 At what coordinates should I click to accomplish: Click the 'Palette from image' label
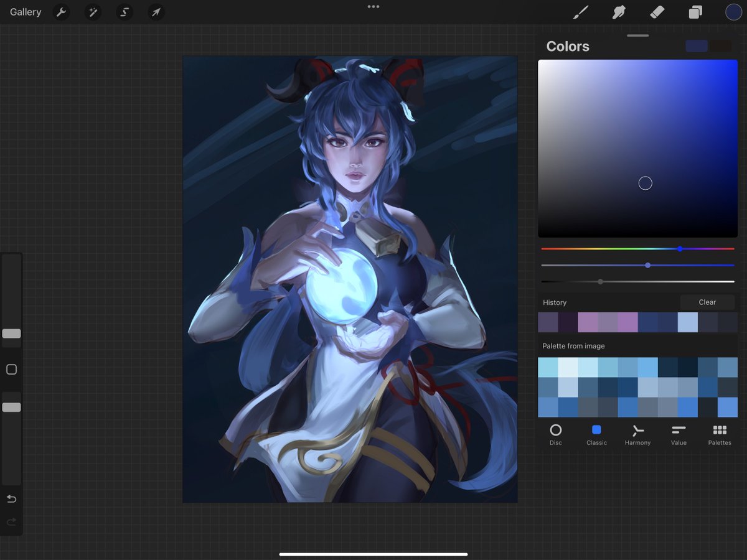pyautogui.click(x=573, y=346)
